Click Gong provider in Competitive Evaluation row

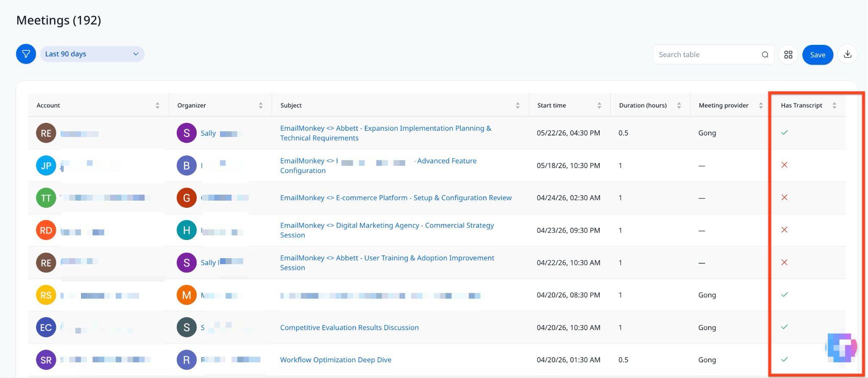tap(707, 328)
